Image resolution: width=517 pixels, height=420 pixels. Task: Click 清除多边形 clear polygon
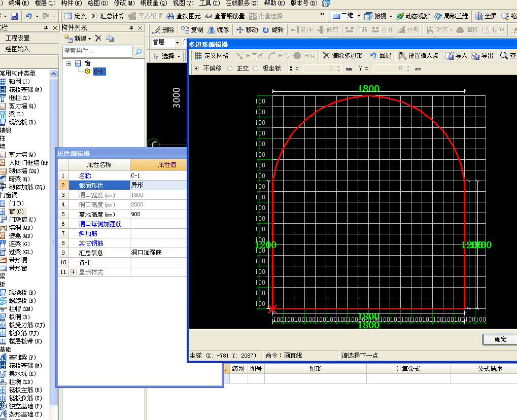[342, 55]
